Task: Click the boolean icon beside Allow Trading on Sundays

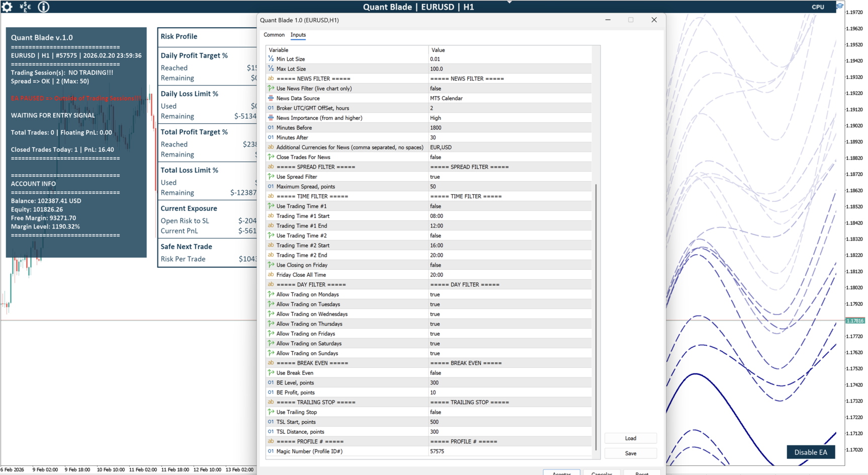Action: click(271, 353)
